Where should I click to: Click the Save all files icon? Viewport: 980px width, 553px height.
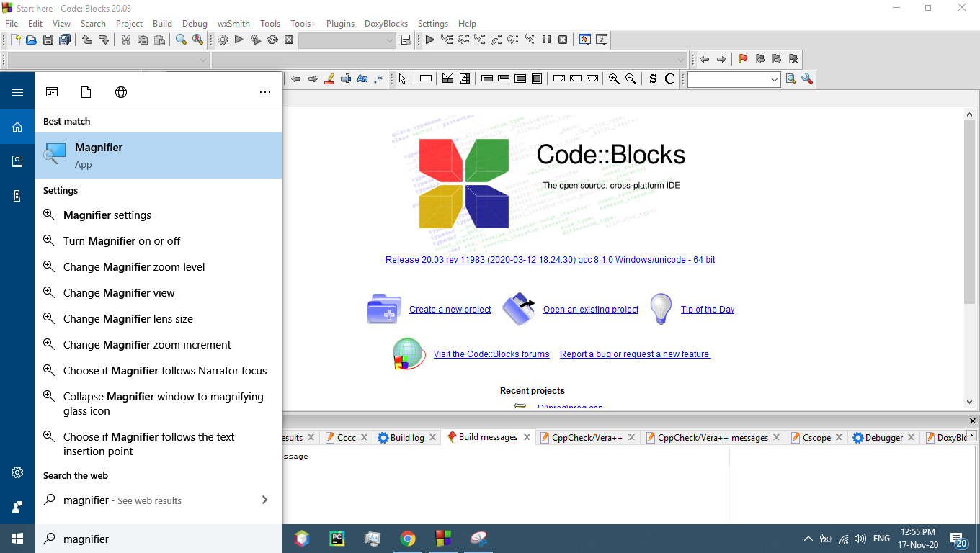coord(65,40)
